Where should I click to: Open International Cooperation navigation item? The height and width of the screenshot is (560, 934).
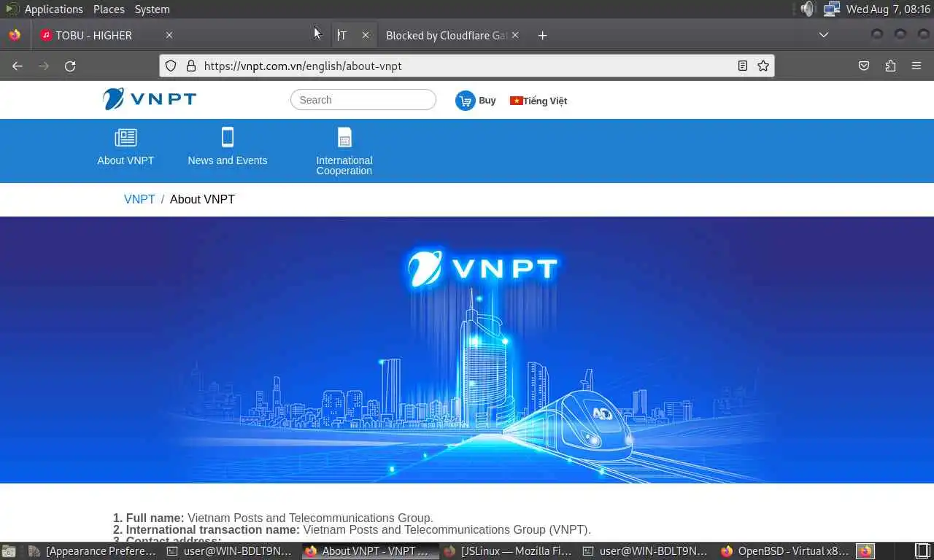tap(344, 166)
